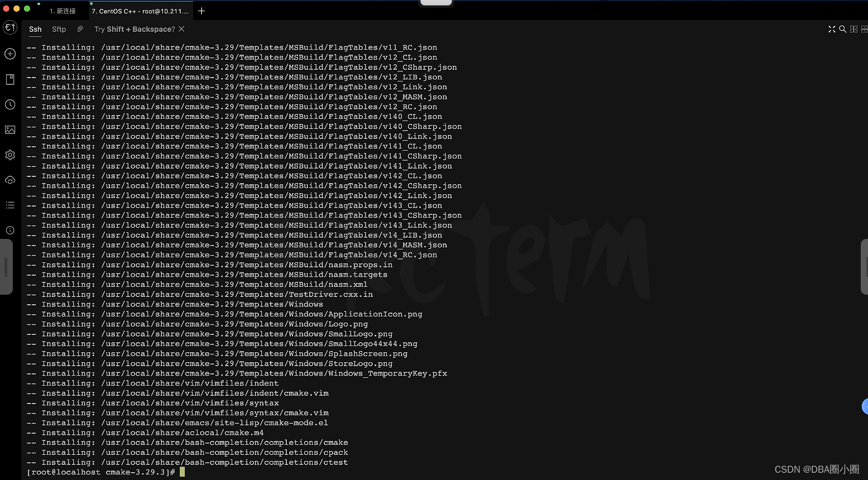The height and width of the screenshot is (480, 868).
Task: Open a new connection with the plus icon
Action: (x=10, y=54)
